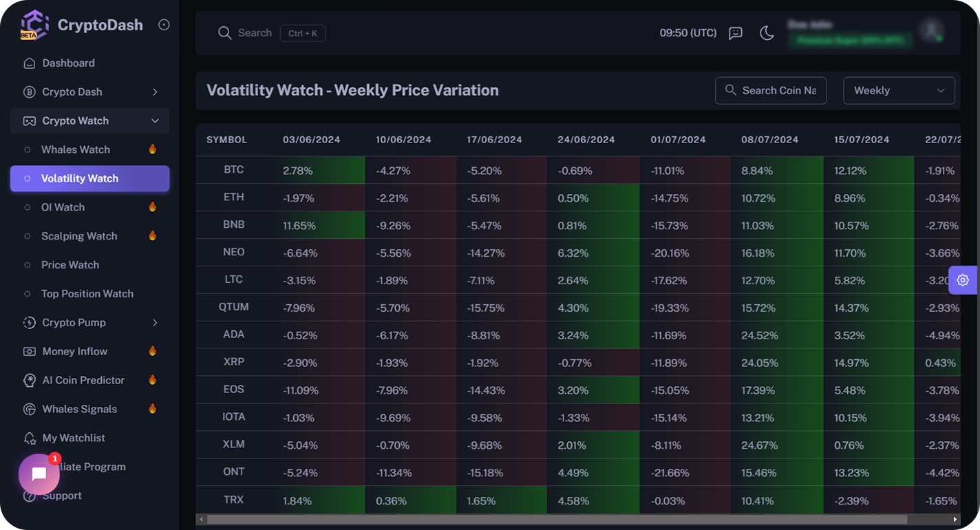Collapse the Crypto Watch submenu chevron
The height and width of the screenshot is (530, 980).
coord(155,121)
